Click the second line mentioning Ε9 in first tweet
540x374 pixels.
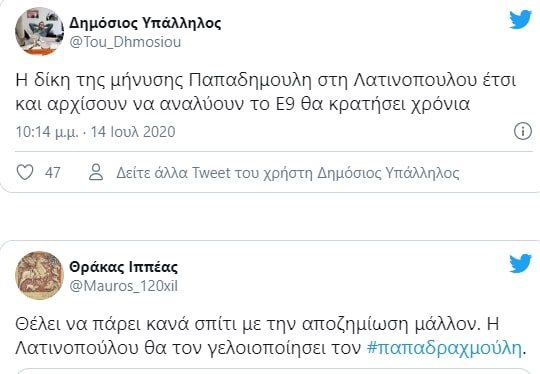tap(243, 104)
